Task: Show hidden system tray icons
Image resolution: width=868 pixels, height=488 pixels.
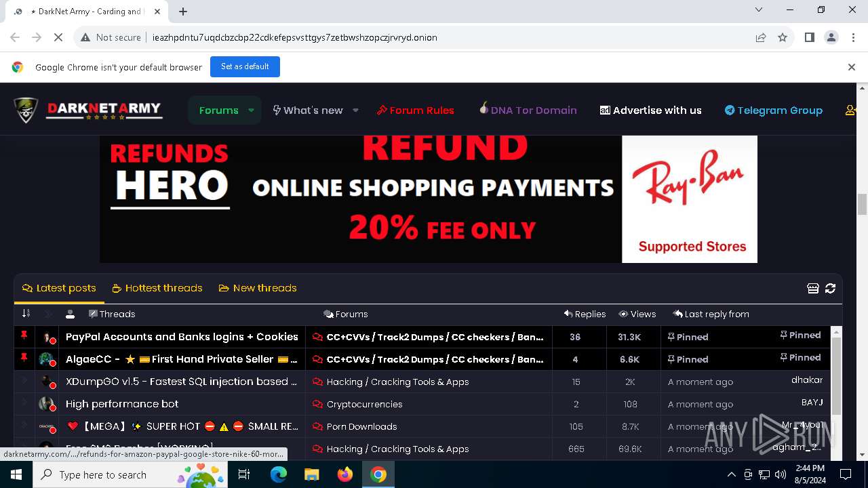Action: click(731, 474)
